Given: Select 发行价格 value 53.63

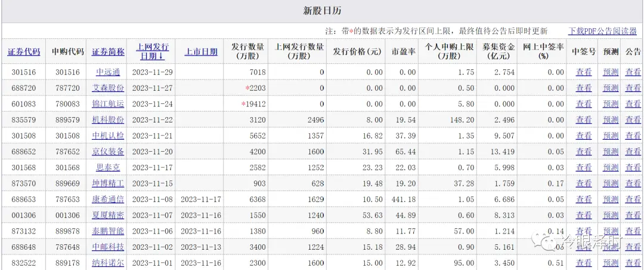Looking at the screenshot, I should coord(371,215).
